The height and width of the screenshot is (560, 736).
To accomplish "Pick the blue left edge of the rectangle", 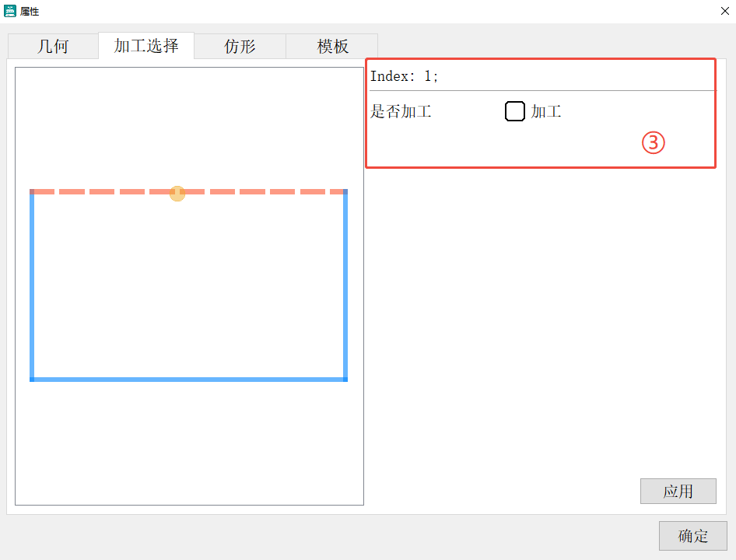I will coord(32,288).
